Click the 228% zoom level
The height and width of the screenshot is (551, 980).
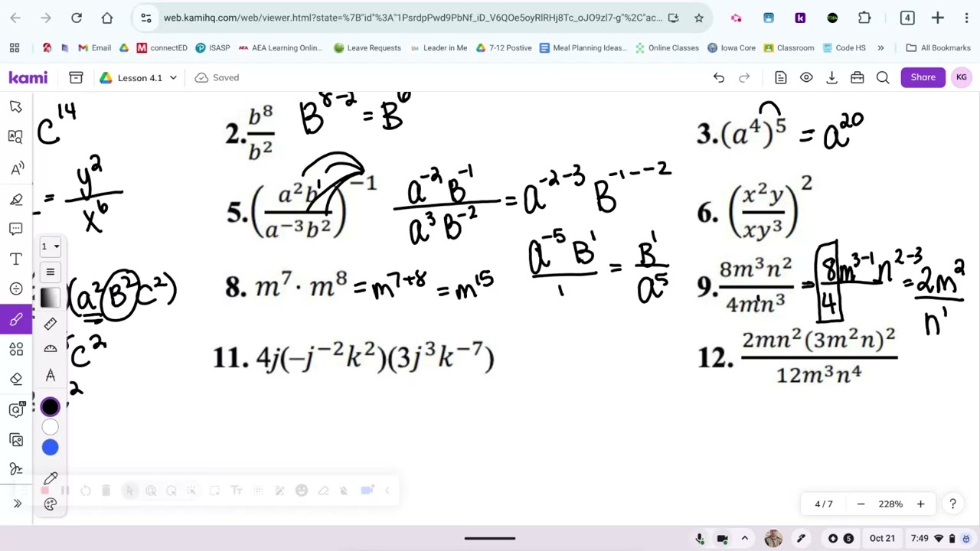(x=890, y=504)
